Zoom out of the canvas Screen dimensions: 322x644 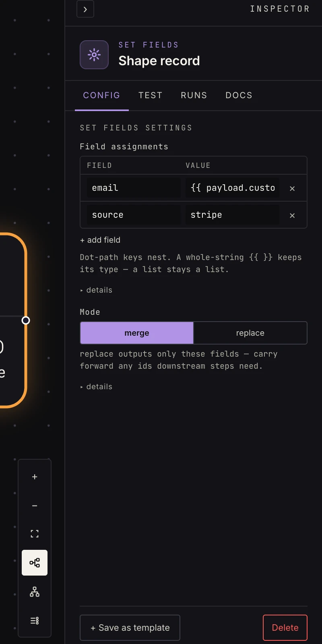point(35,506)
